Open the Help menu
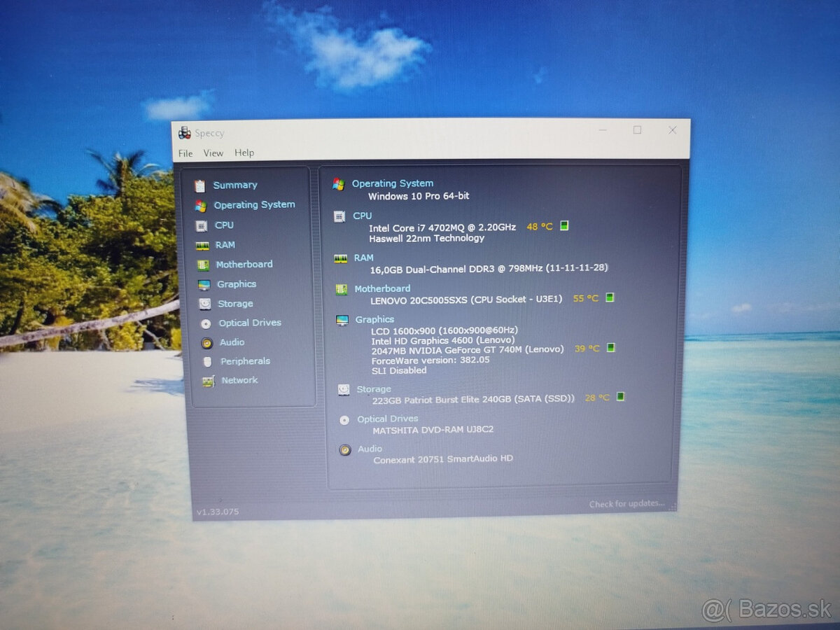 (x=244, y=153)
